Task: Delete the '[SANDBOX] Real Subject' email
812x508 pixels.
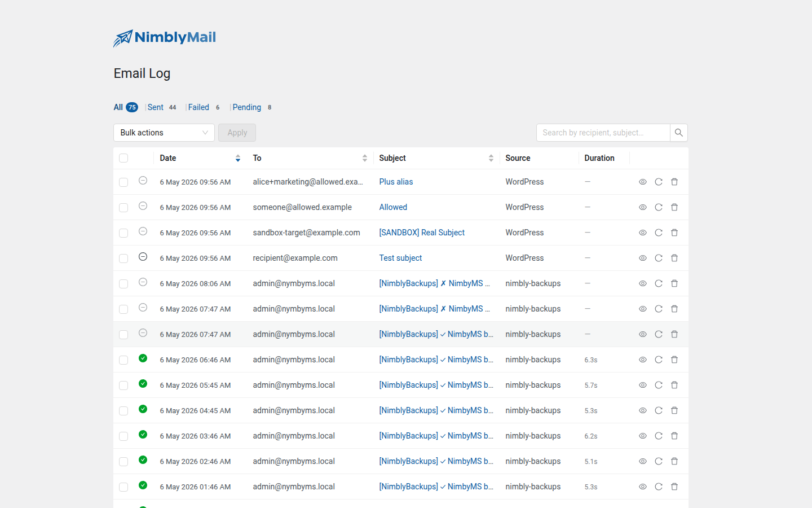Action: [674, 233]
